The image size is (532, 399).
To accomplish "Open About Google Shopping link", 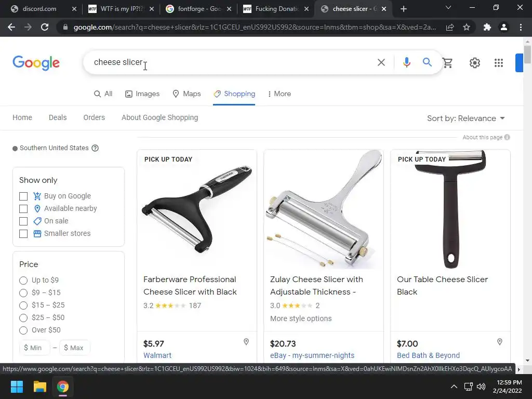I will coord(160,117).
